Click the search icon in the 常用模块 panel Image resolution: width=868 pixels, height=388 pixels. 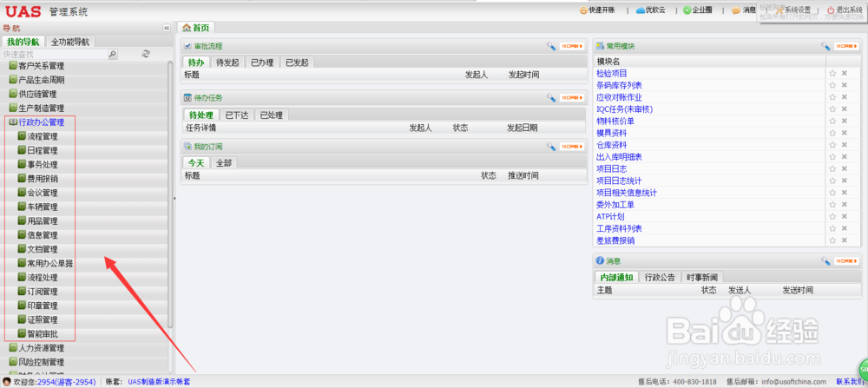click(825, 46)
